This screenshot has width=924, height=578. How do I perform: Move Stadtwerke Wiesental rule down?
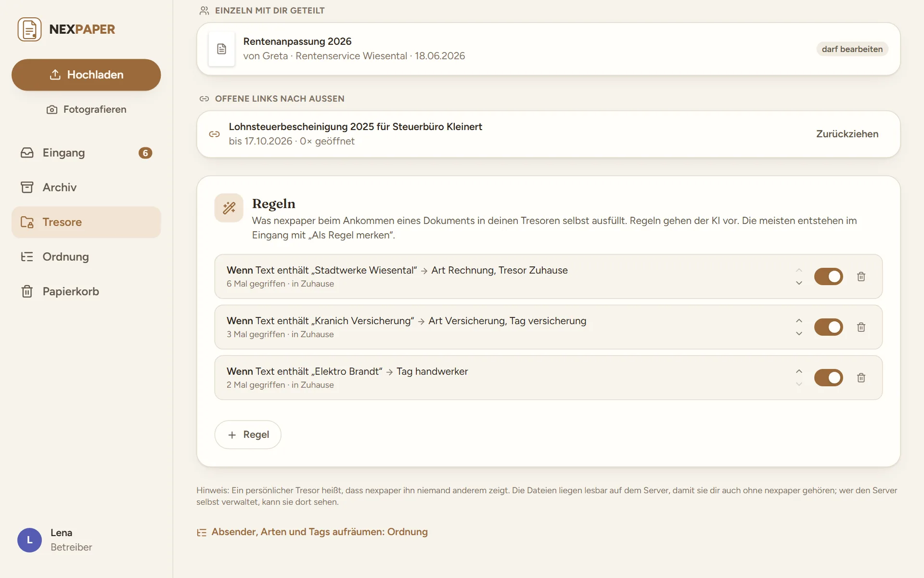click(x=799, y=283)
